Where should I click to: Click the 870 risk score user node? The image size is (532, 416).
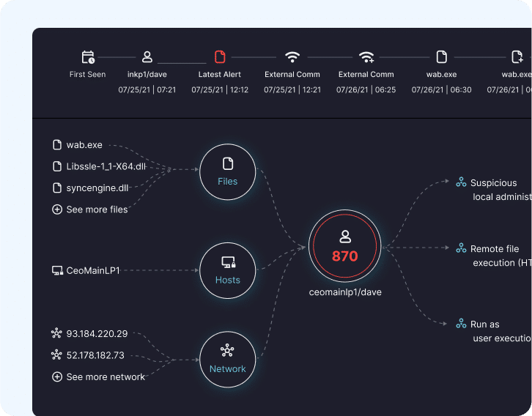pyautogui.click(x=345, y=247)
